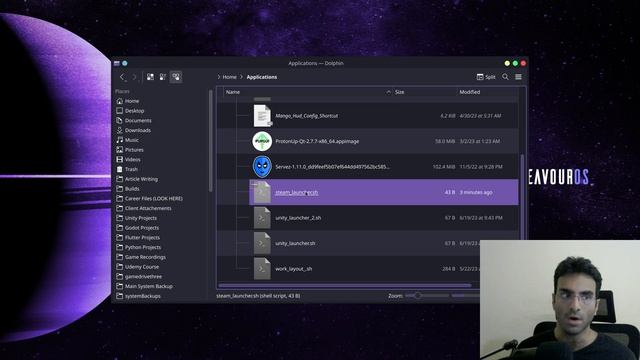640x360 pixels.
Task: Open the Split view button
Action: tap(486, 77)
